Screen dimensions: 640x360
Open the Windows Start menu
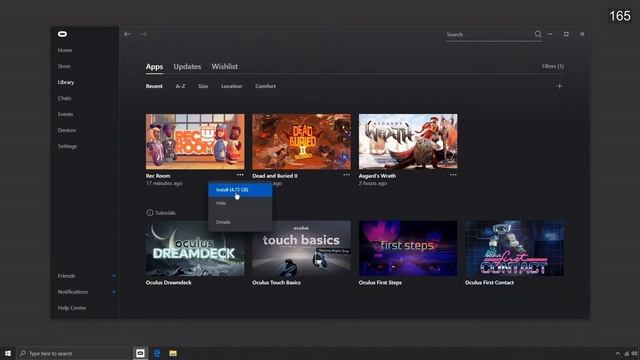[8, 353]
